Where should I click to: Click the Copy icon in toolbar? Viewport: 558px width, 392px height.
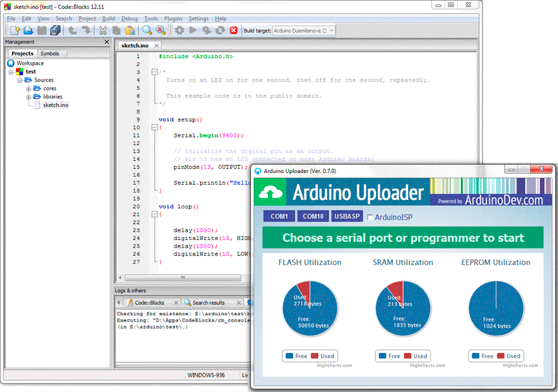pyautogui.click(x=116, y=31)
